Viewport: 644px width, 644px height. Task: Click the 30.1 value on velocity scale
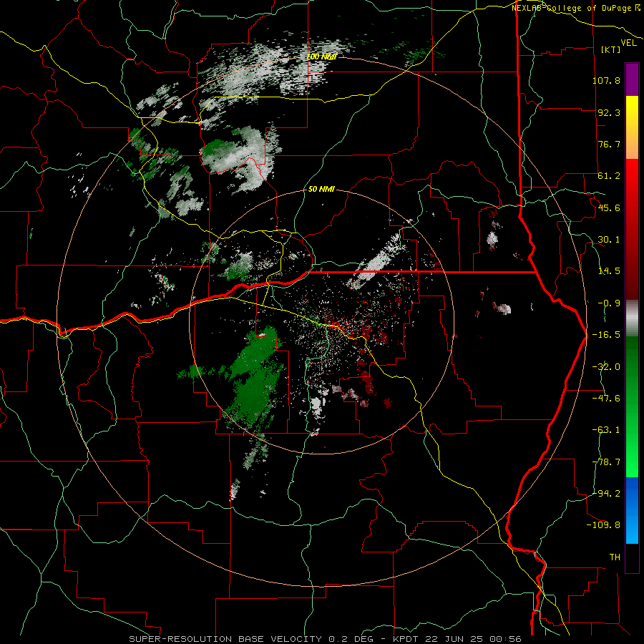[x=609, y=240]
